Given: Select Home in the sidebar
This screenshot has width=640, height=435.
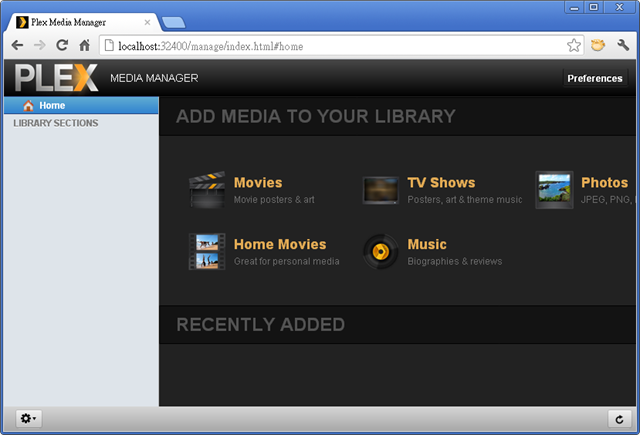Looking at the screenshot, I should pos(81,105).
